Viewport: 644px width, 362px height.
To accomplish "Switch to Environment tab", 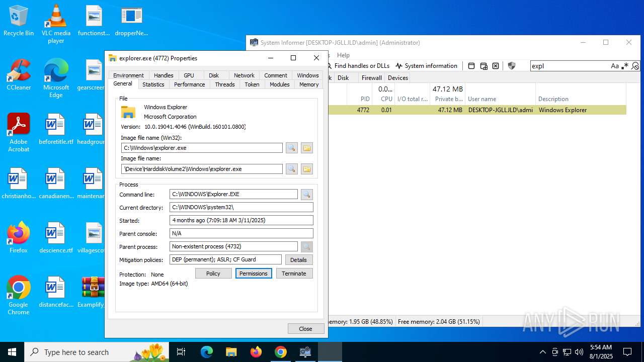I will [x=128, y=75].
